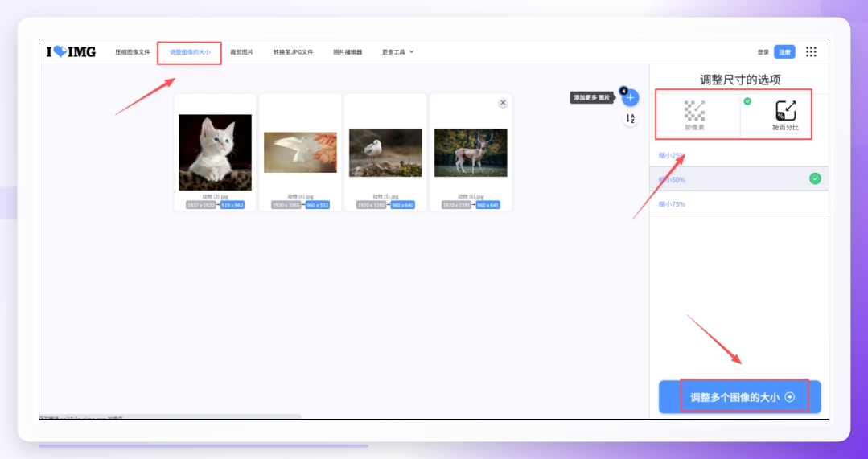Viewport: 868px width, 459px height.
Task: Click the original size 1920 x 1280
Action: tap(371, 205)
